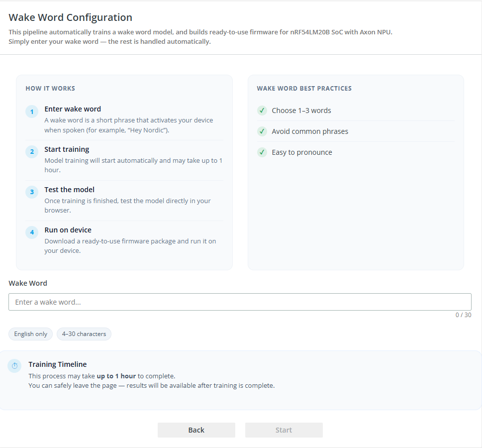Click the Test the model step title
The width and height of the screenshot is (482, 448).
click(x=69, y=190)
